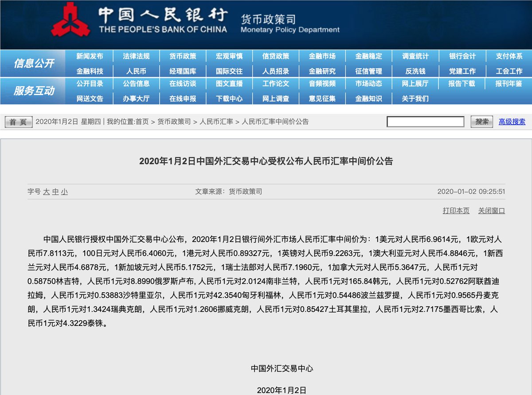
Task: Open the 公开目录 service link
Action: 90,84
